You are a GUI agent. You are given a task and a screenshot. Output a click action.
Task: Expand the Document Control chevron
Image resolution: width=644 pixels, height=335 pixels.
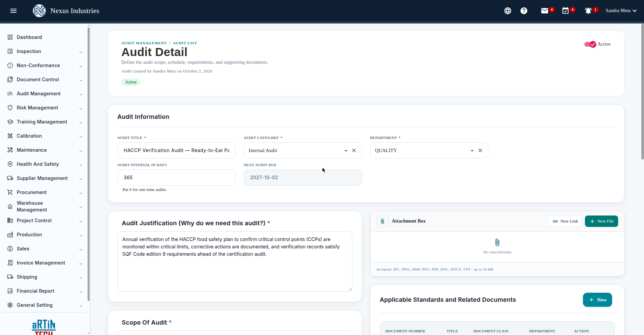[81, 80]
